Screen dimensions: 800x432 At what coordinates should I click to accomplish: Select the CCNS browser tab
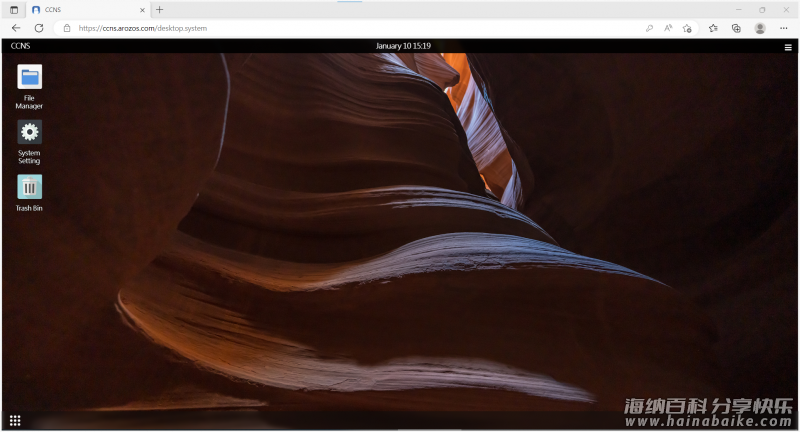[88, 10]
